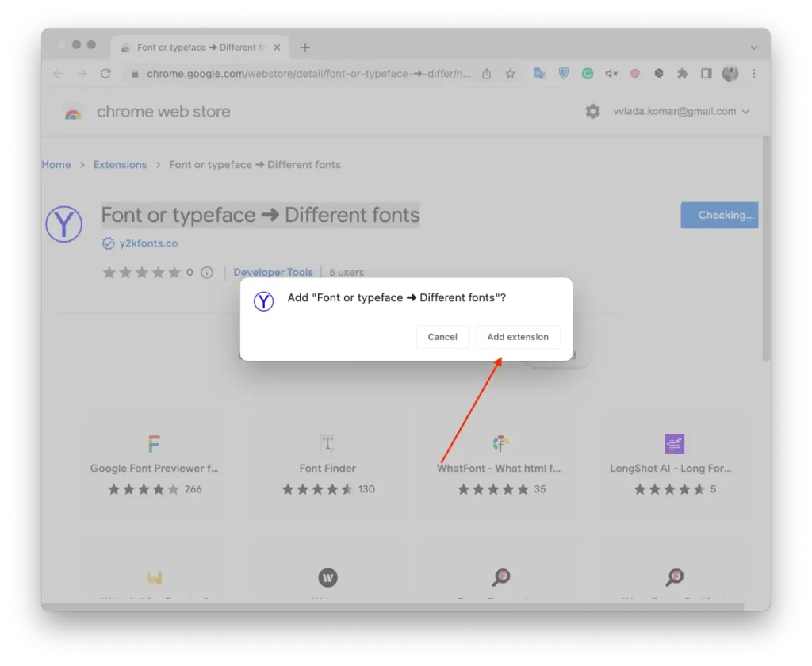Click the share page icon
Viewport: 812px width, 666px height.
(486, 74)
